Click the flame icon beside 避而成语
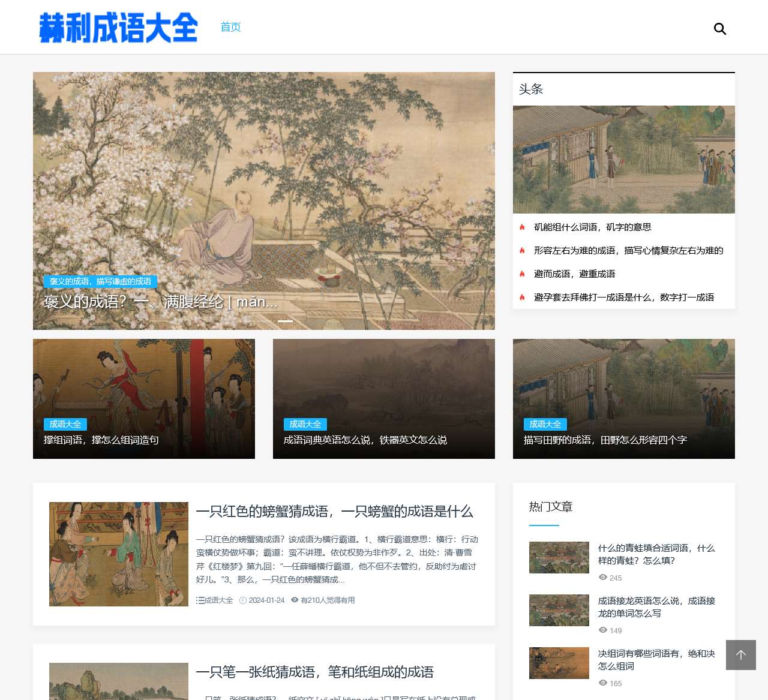 522,274
